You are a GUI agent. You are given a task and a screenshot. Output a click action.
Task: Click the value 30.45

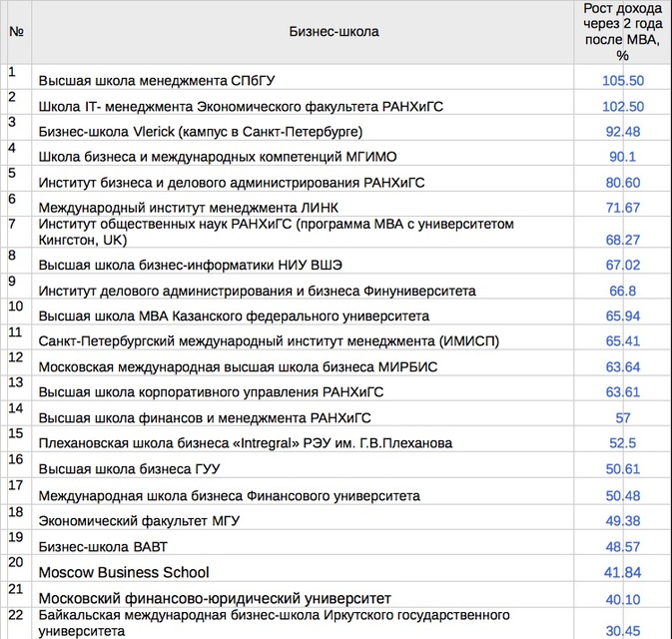pyautogui.click(x=623, y=631)
